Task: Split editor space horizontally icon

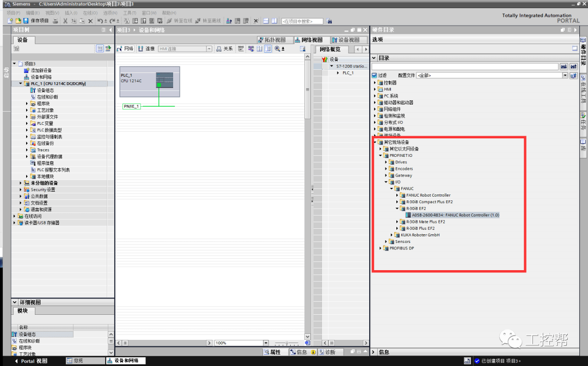Action: (x=266, y=21)
